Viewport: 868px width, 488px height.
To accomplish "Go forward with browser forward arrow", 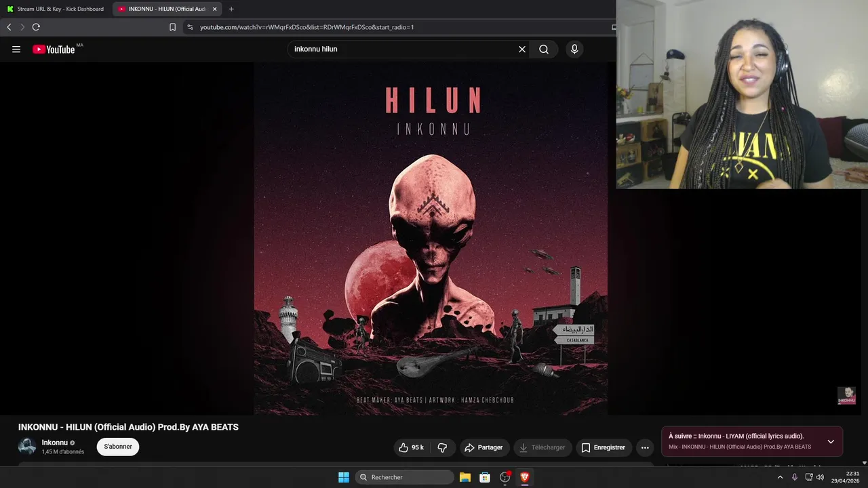I will pos(22,27).
